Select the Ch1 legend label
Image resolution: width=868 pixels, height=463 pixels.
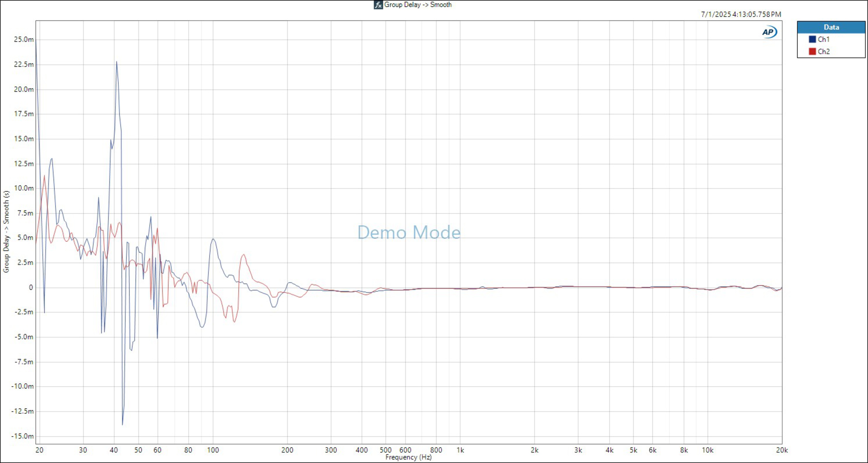(x=823, y=39)
